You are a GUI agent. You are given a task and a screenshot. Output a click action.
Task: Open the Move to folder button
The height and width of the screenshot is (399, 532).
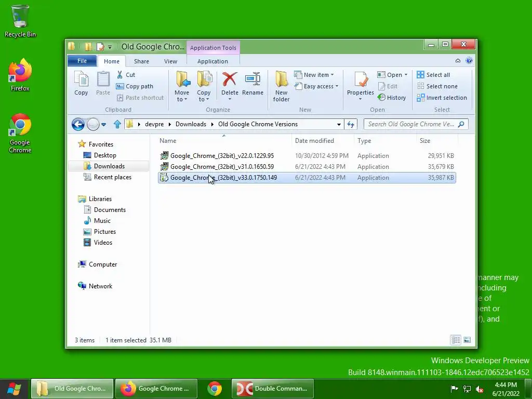pos(182,86)
